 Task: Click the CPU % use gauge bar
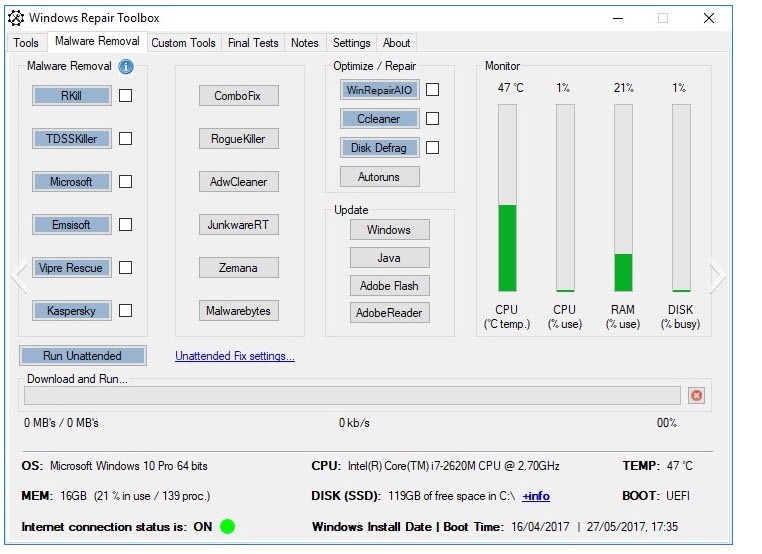[565, 198]
